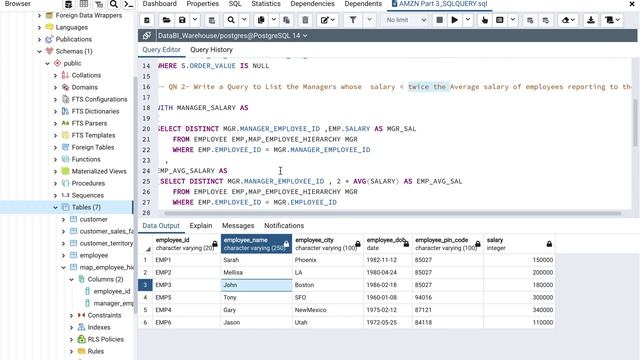
Task: Click the Explain hand-pointer icon
Action: (484, 20)
